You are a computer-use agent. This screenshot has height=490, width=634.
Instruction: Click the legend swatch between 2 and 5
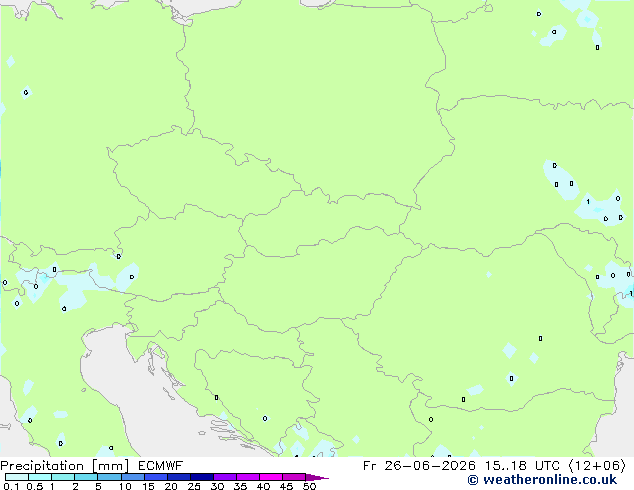pyautogui.click(x=86, y=477)
